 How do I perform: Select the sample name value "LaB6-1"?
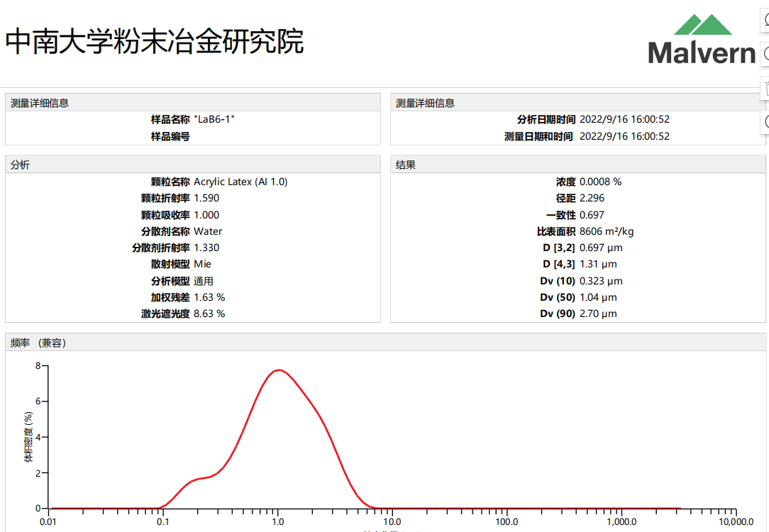(214, 120)
